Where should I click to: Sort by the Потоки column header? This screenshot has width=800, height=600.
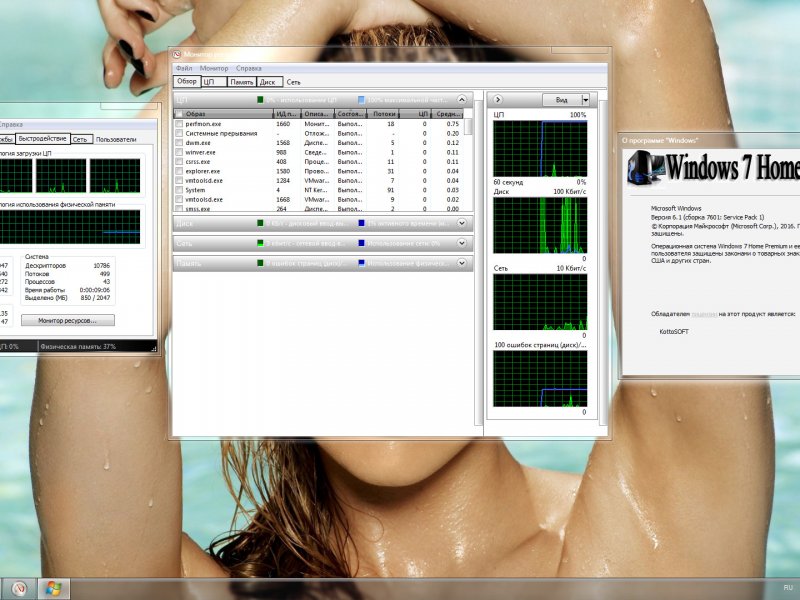tap(383, 114)
